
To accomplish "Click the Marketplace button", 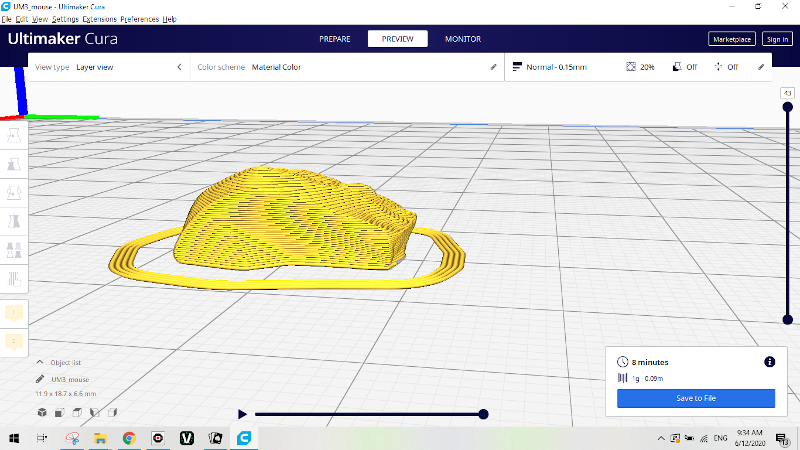I will tap(732, 39).
